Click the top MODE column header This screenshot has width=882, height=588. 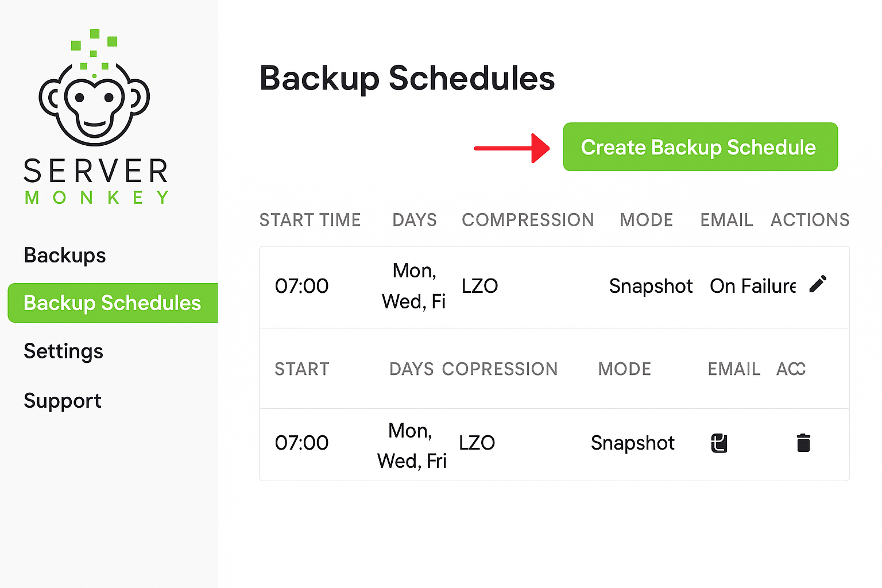point(646,220)
